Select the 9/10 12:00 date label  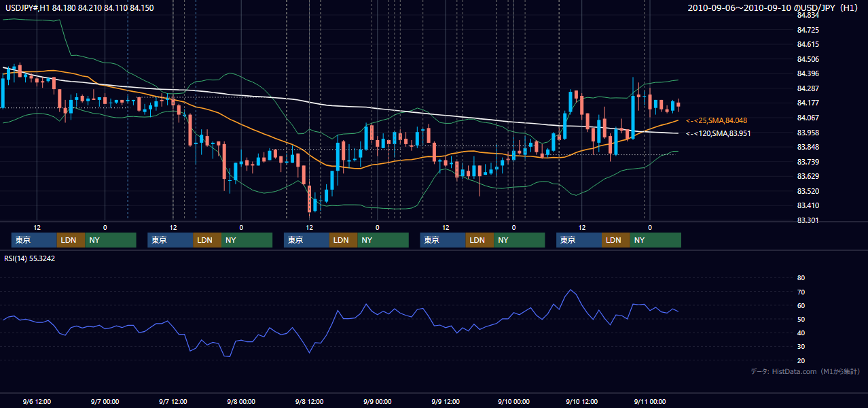581,401
